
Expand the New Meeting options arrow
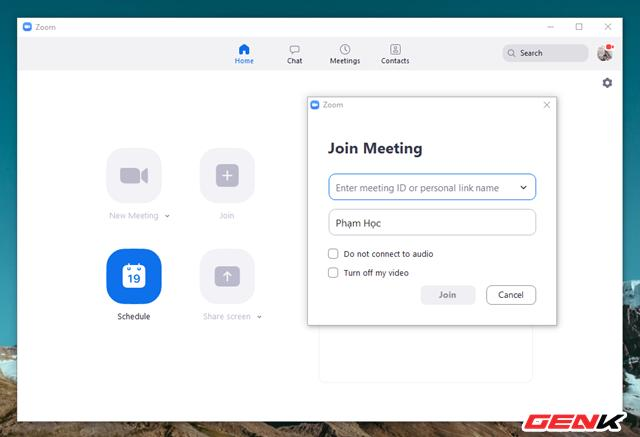coord(167,216)
